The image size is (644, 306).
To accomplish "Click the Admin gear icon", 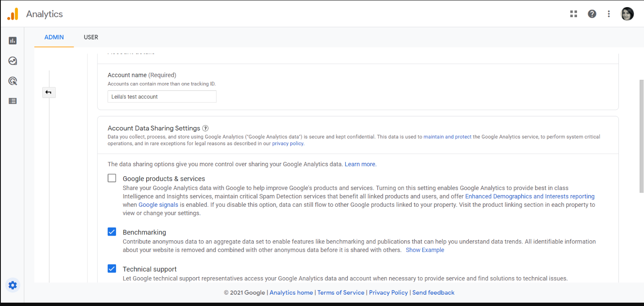I will pos(13,285).
